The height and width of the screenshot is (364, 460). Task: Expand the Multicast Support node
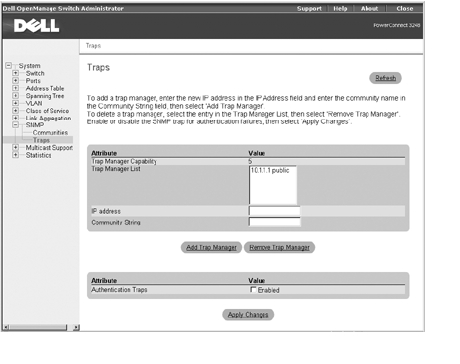[x=15, y=147]
